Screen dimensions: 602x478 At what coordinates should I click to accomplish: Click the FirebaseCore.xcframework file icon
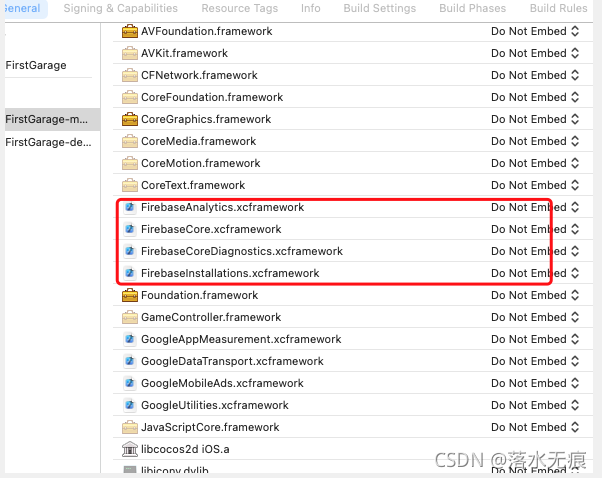tap(130, 229)
